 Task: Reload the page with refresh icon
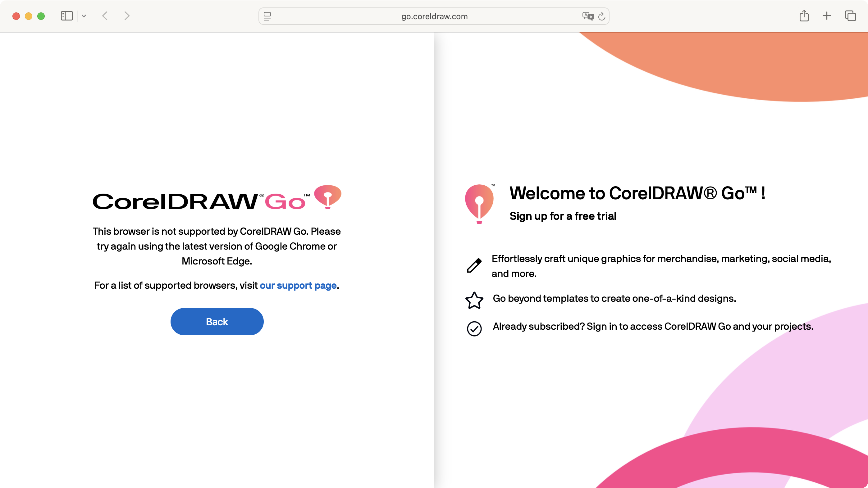tap(602, 16)
